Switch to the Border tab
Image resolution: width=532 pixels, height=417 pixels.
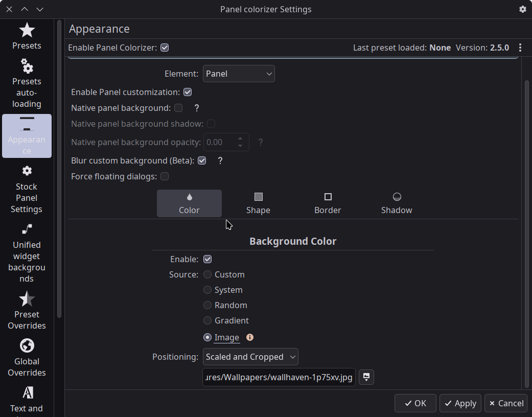[328, 203]
